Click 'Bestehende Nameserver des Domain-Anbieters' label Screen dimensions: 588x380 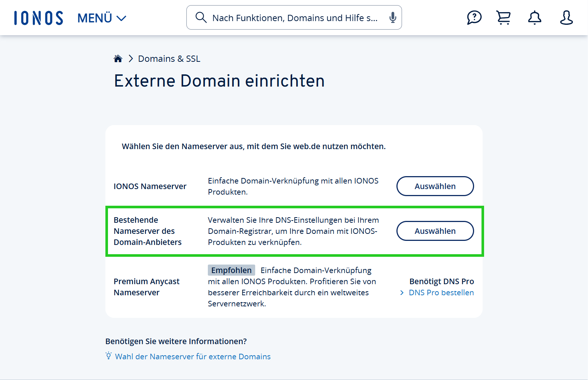148,231
